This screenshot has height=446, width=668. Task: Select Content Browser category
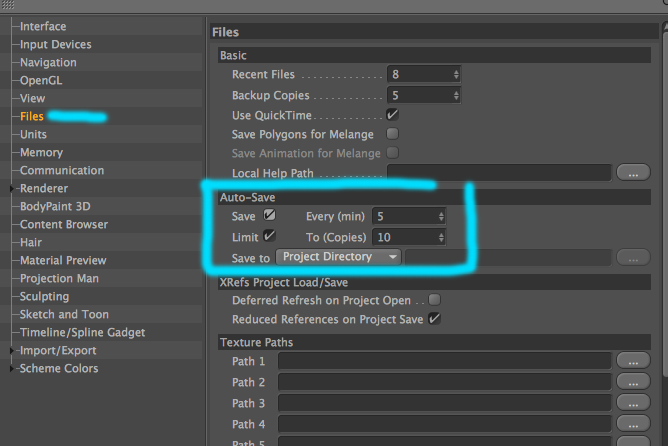(64, 224)
